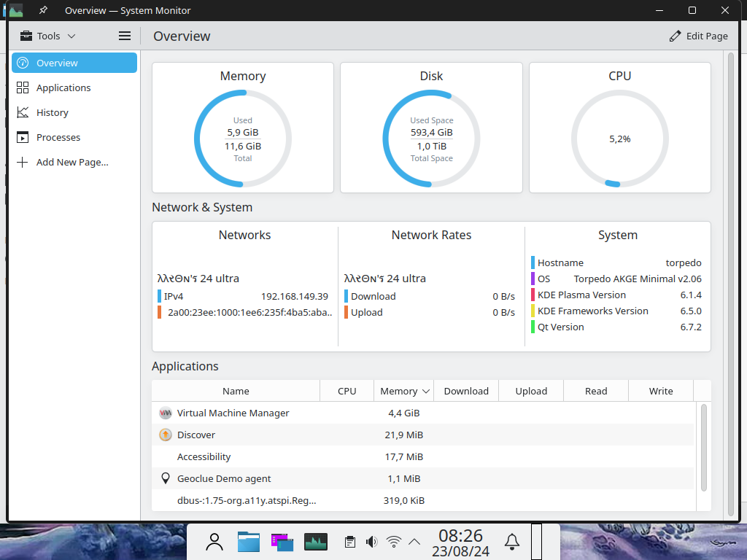Sort applications by Write column
This screenshot has height=560, width=747.
[661, 391]
